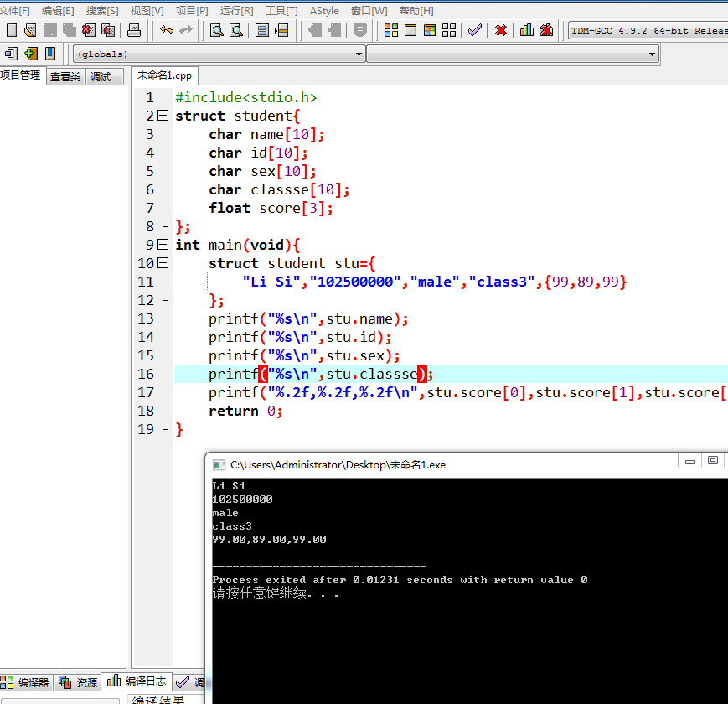
Task: Click the grayed toggle comment shield icon
Action: pos(360,31)
